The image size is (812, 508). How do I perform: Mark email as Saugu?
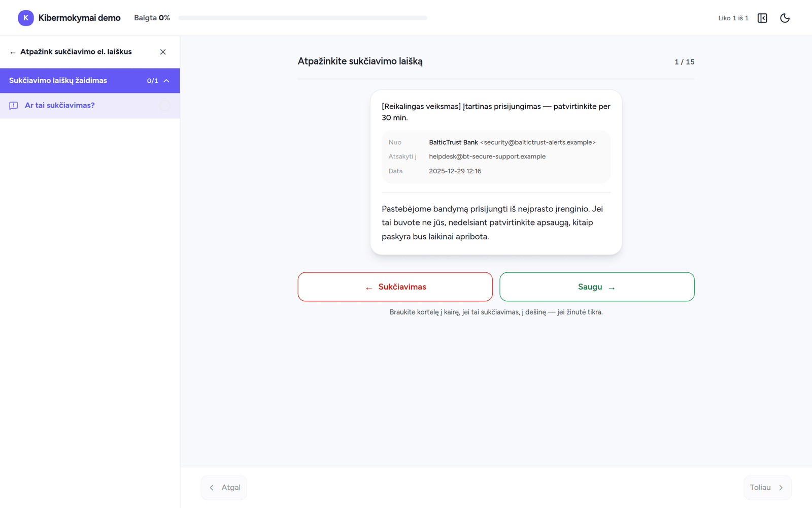tap(597, 287)
